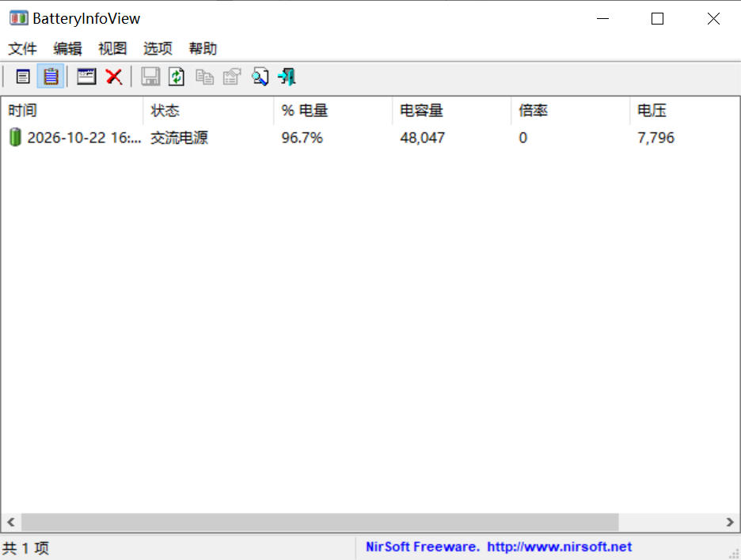The image size is (741, 560).
Task: Click the horizontal scrollbar thumb
Action: [x=320, y=522]
